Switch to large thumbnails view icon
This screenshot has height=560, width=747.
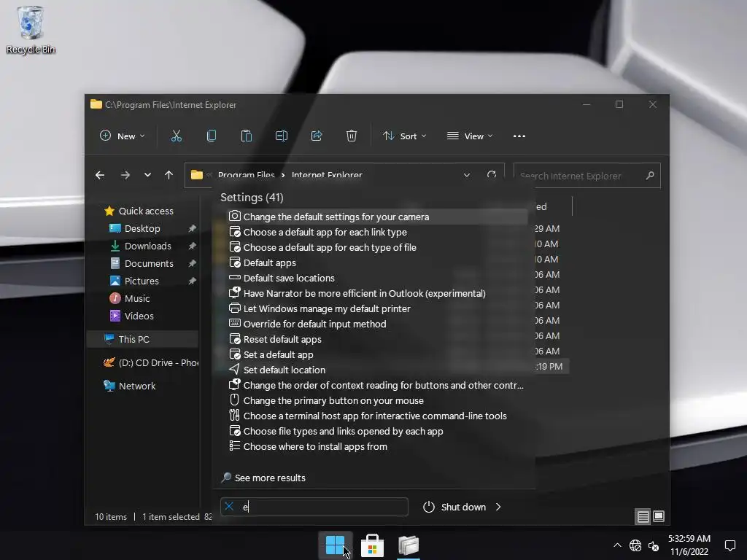tap(659, 517)
